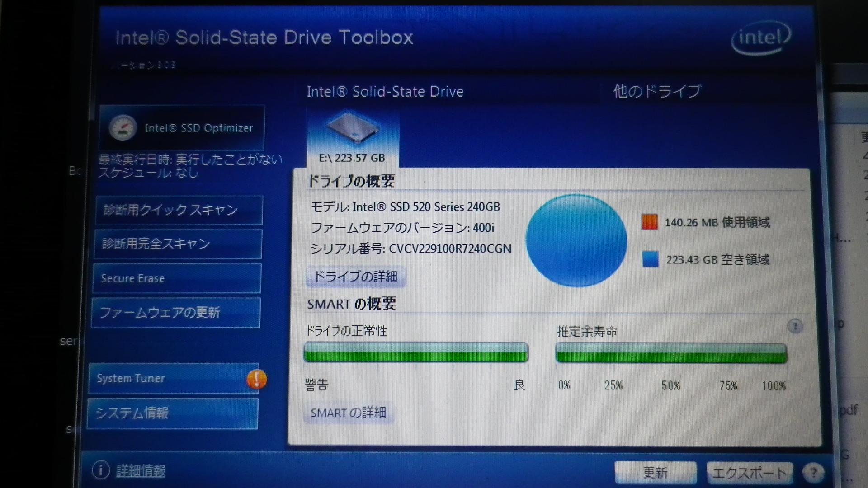Select the Intel Solid-State Drive tab
868x488 pixels.
[385, 92]
